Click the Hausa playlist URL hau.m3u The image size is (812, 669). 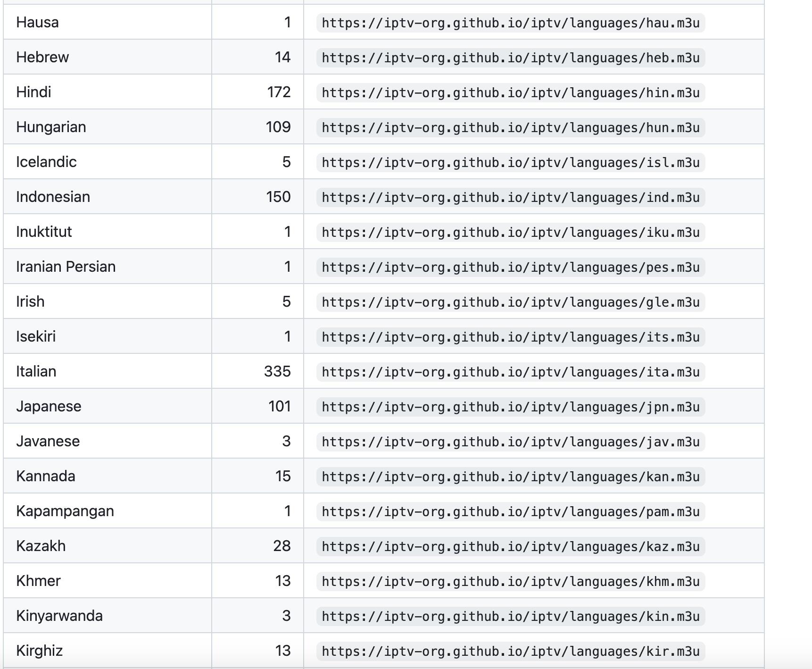pos(511,23)
